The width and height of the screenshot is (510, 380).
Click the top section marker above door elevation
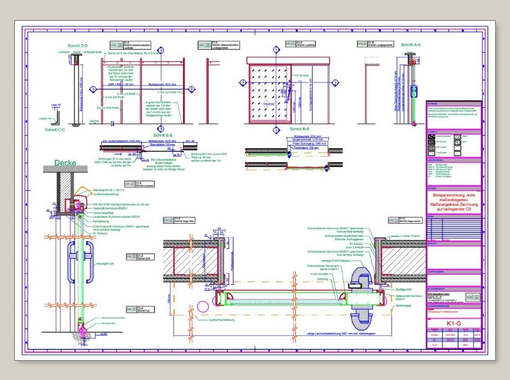coord(276,50)
